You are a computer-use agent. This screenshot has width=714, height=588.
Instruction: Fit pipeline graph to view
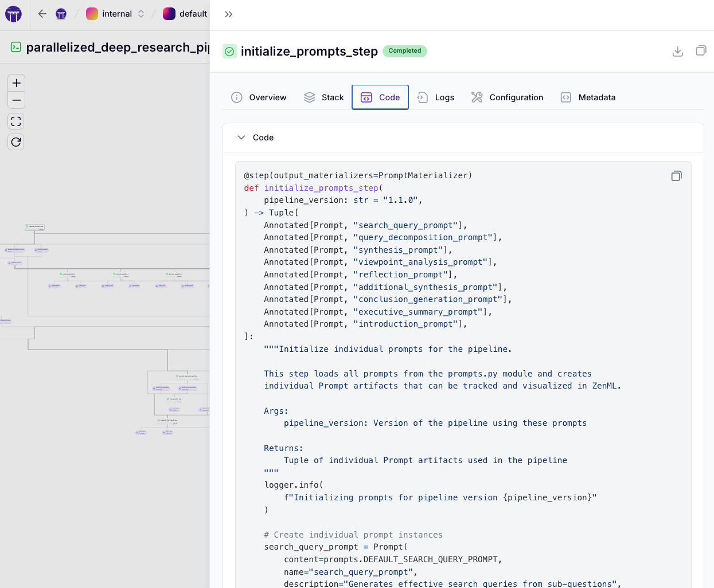[16, 121]
